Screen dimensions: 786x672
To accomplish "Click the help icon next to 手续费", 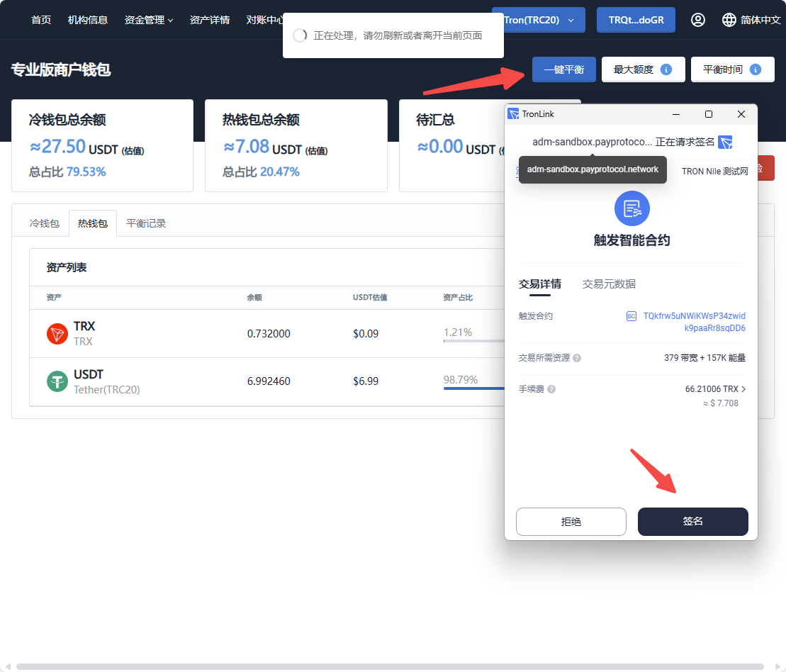I will pos(551,389).
